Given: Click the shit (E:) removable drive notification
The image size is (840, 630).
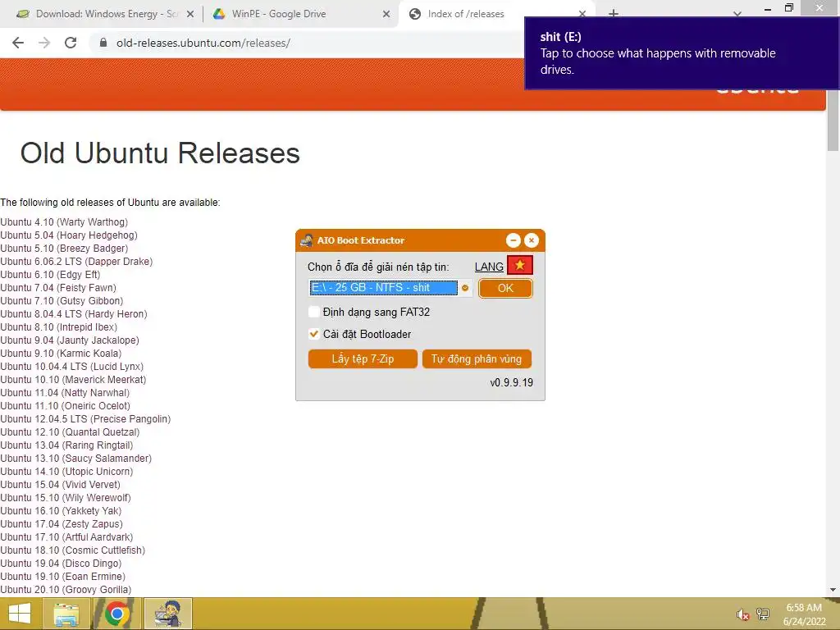Looking at the screenshot, I should (682, 53).
